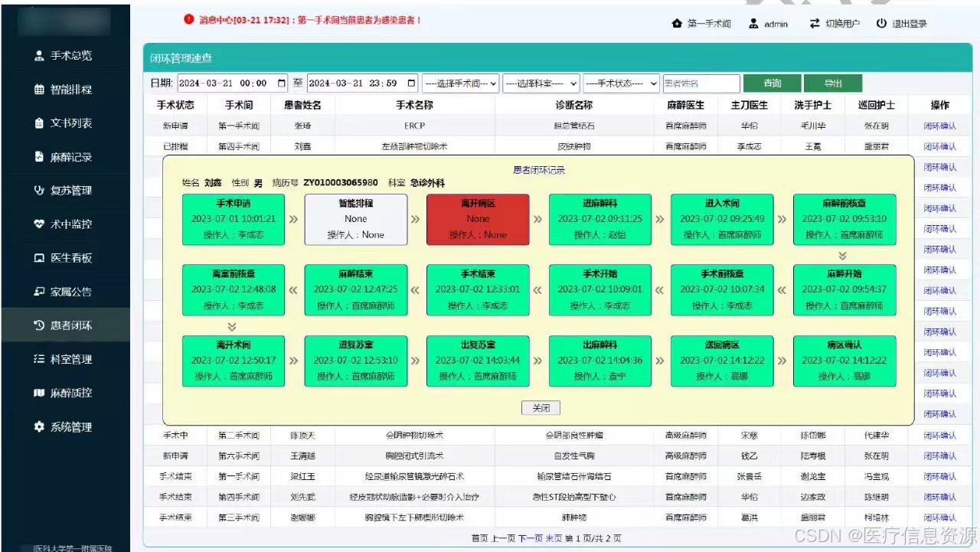Select 复苏管理 in the sidebar
This screenshot has height=552, width=980.
tap(65, 191)
